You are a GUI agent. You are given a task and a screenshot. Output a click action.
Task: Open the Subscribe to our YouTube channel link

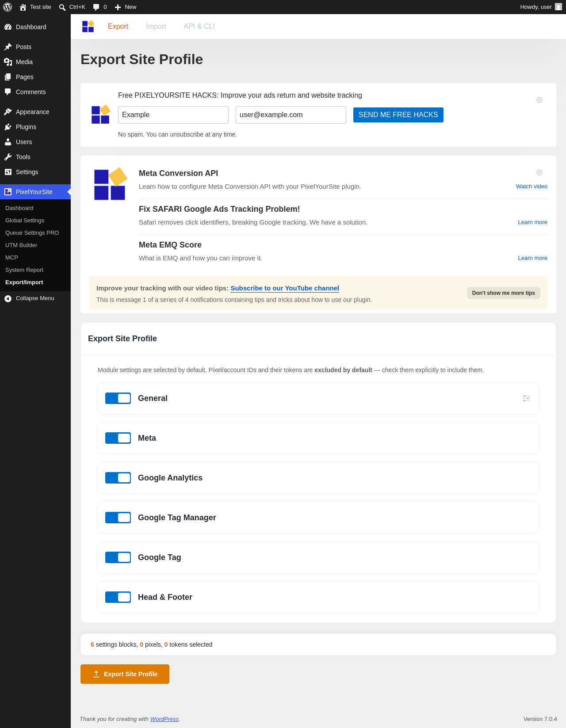(285, 288)
